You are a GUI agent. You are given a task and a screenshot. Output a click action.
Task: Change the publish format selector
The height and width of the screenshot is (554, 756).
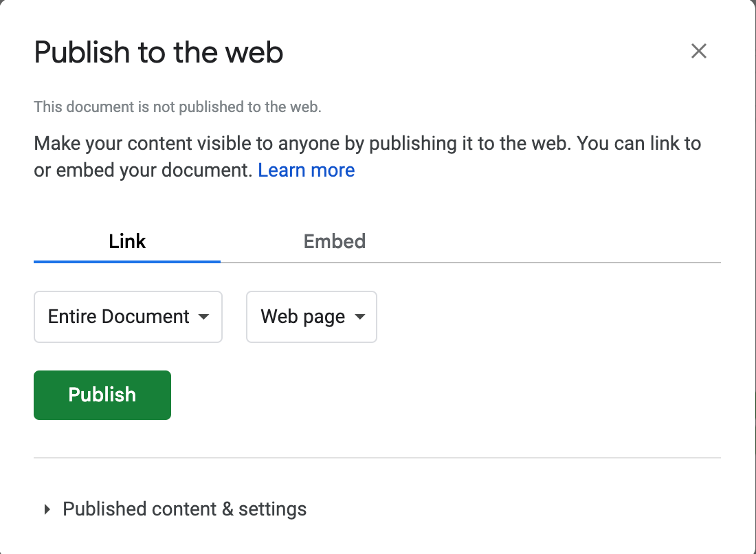pyautogui.click(x=311, y=317)
